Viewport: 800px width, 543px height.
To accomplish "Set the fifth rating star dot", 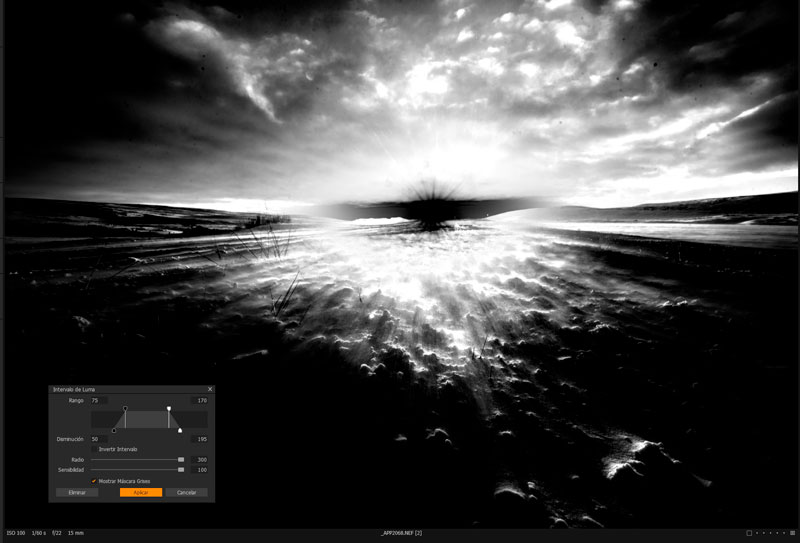I will coord(783,533).
